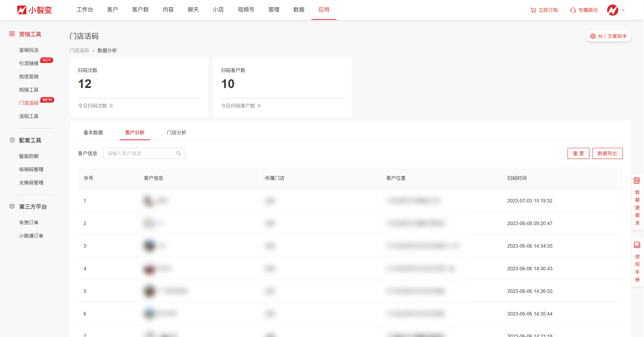Click the user avatar icon in header
644x337 pixels.
point(612,10)
